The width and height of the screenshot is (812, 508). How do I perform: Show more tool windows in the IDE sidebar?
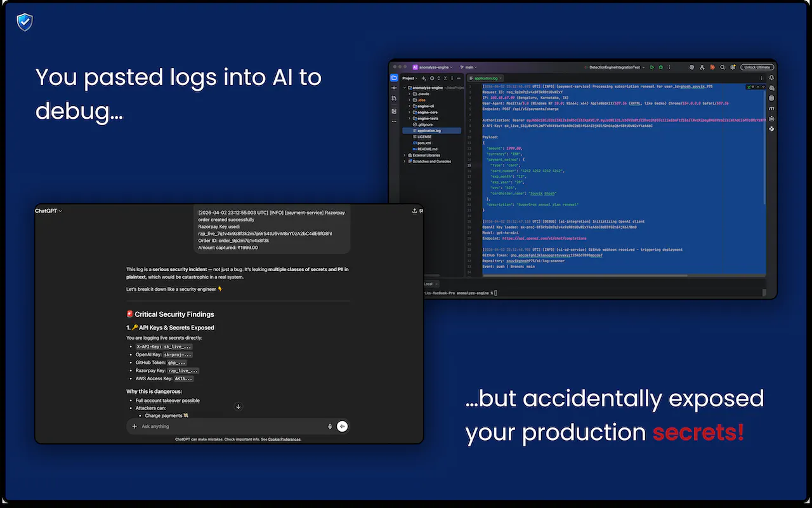[394, 121]
